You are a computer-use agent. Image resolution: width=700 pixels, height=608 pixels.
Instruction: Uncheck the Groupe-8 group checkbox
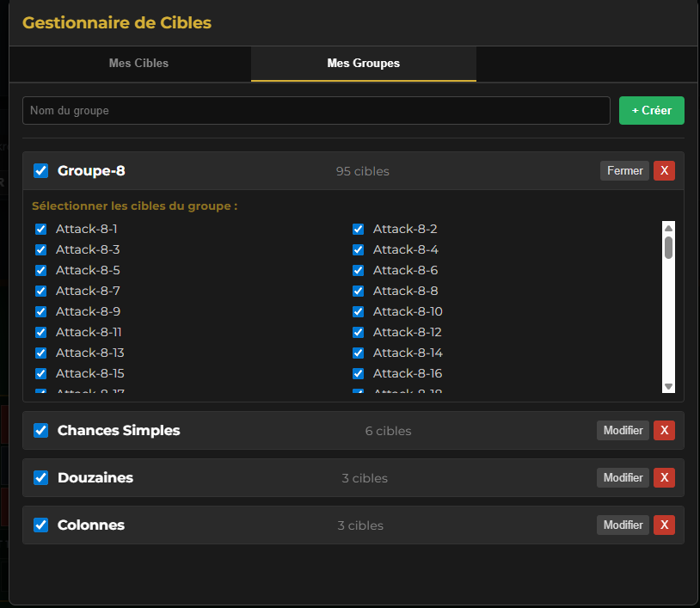click(40, 170)
